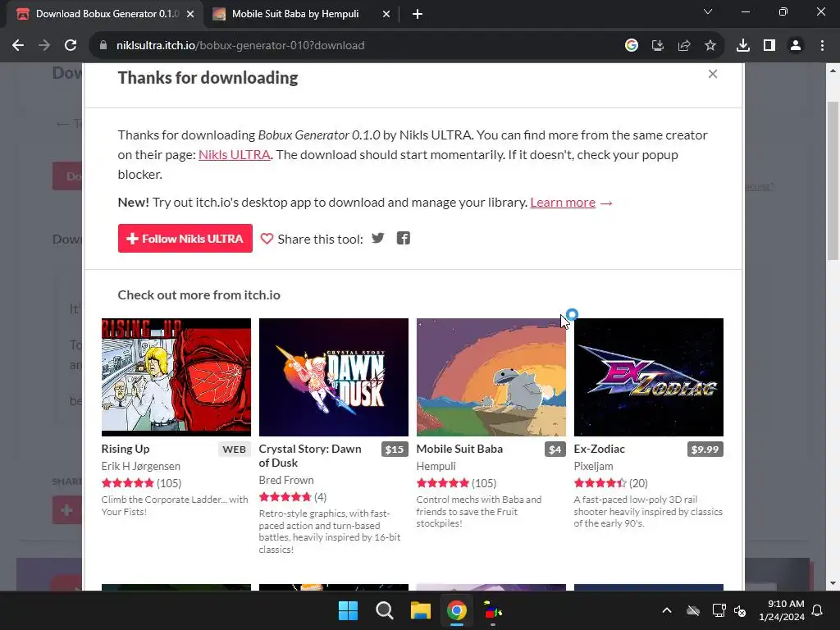Click the scrollbar down arrow
Image resolution: width=840 pixels, height=630 pixels.
[833, 583]
